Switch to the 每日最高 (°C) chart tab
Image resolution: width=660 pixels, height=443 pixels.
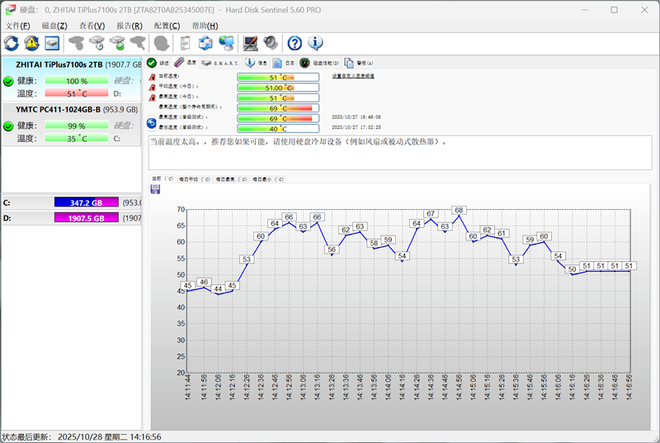point(229,179)
